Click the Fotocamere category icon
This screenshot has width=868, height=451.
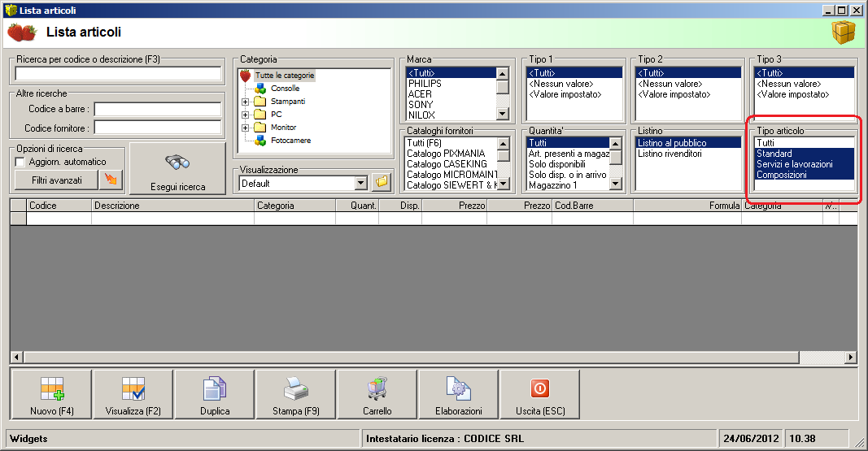(260, 141)
